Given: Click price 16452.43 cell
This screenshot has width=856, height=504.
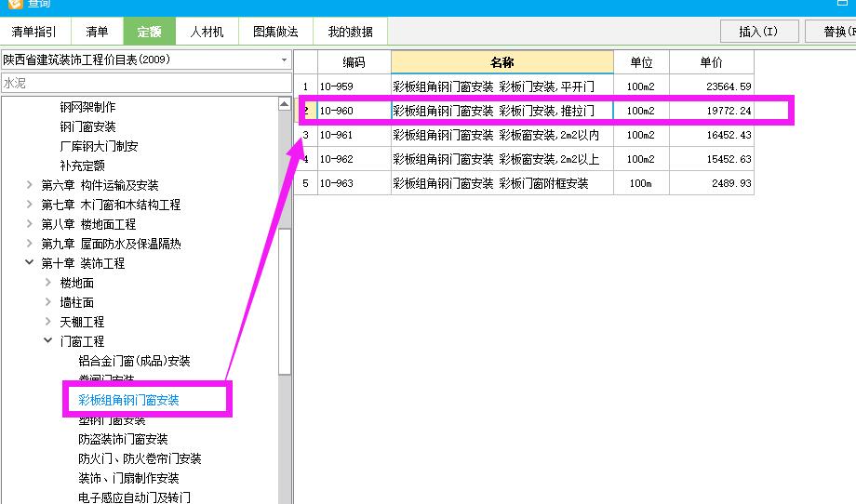Looking at the screenshot, I should coord(712,135).
